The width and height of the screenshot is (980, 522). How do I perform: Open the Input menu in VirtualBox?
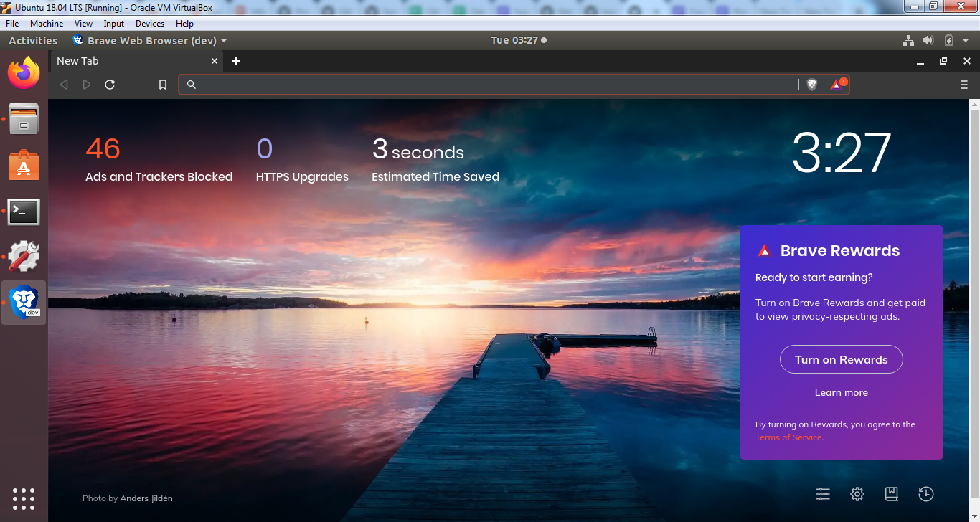click(x=113, y=24)
